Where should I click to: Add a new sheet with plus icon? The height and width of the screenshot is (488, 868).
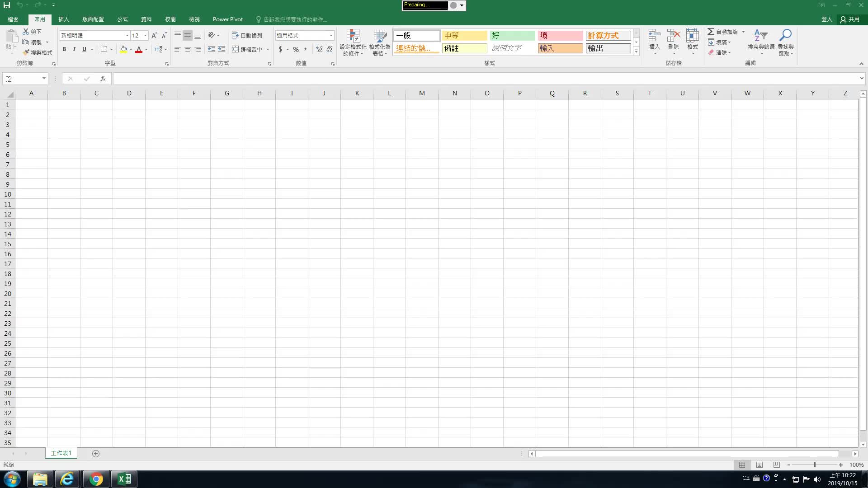(x=96, y=453)
